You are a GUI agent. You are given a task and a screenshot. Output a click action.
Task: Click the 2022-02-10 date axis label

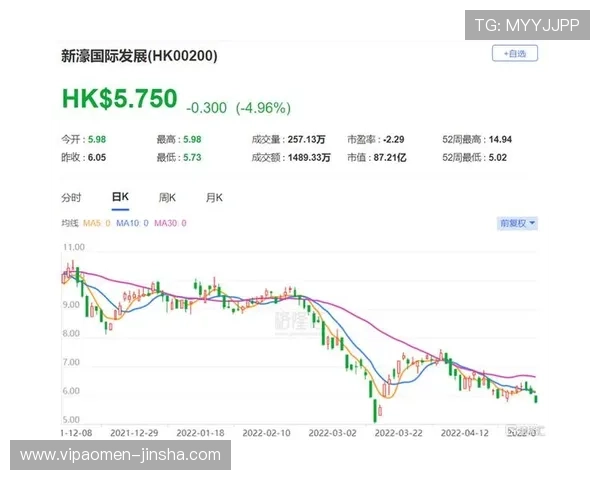click(x=266, y=433)
